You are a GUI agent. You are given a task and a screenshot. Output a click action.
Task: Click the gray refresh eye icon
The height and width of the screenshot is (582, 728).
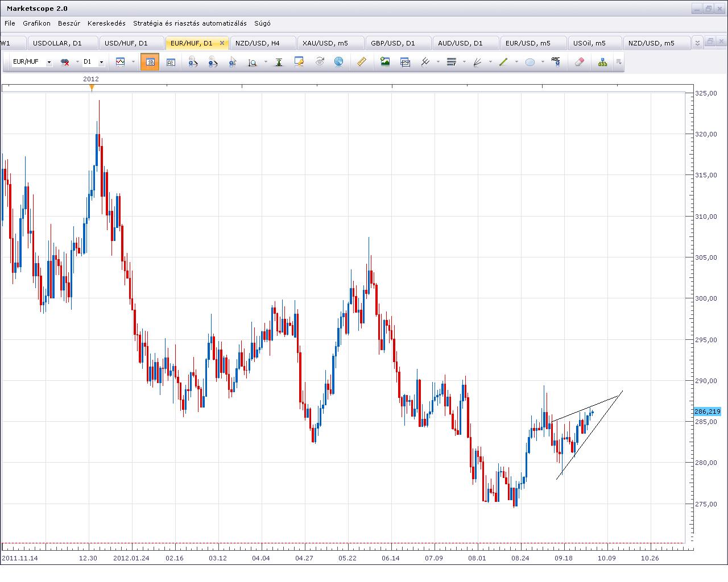[x=320, y=62]
